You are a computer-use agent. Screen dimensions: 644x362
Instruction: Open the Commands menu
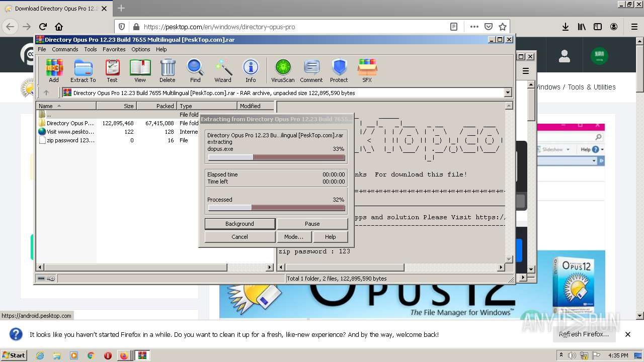click(x=65, y=49)
